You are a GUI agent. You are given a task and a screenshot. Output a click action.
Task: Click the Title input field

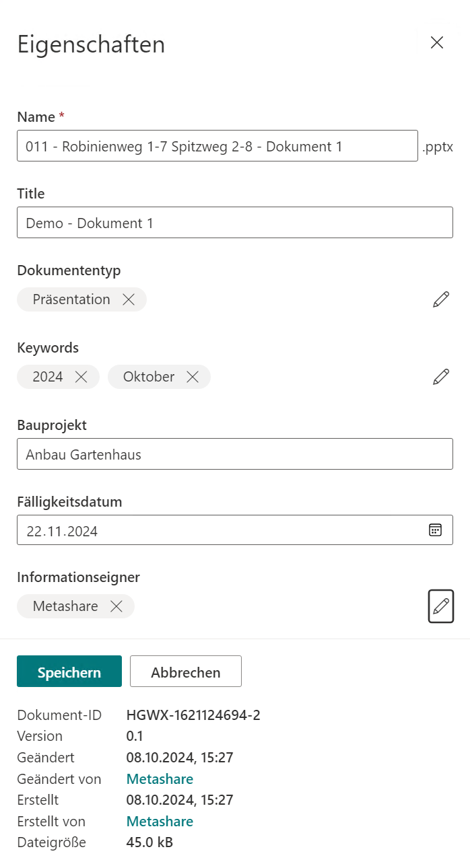234,223
